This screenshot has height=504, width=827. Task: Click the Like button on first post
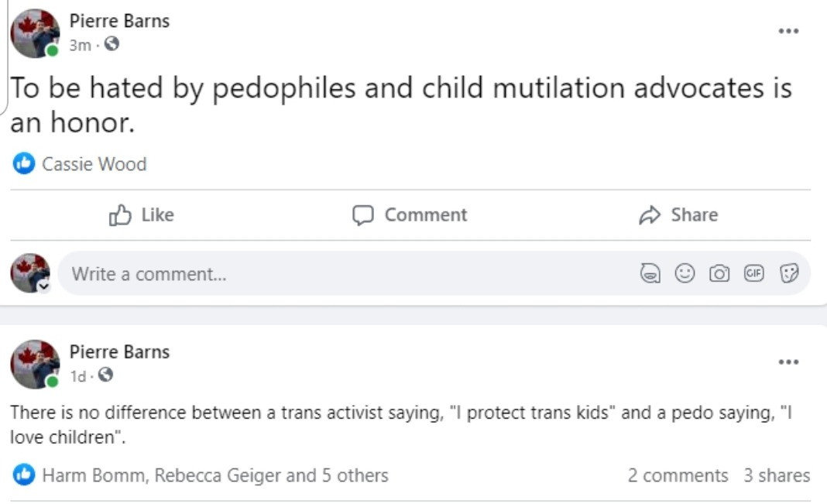[x=142, y=214]
